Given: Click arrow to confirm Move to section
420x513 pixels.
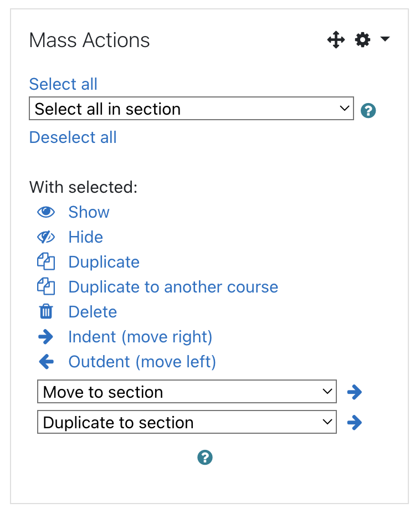Looking at the screenshot, I should click(x=354, y=392).
